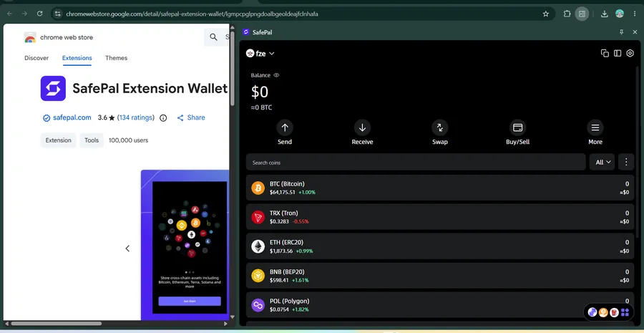Click the Web Store horizontal scrollbar thumb
Screen dimensions: 644x333
pyautogui.click(x=56, y=324)
